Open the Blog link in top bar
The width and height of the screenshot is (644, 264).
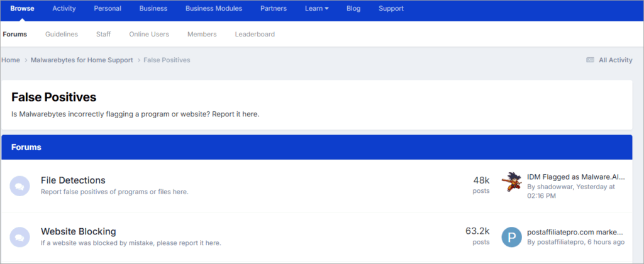[x=353, y=8]
